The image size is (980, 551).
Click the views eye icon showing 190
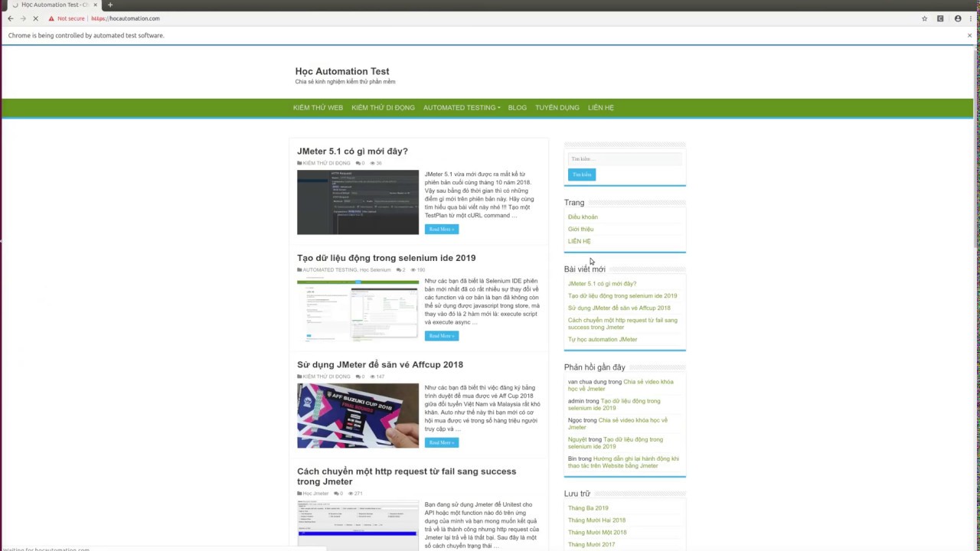tap(414, 270)
